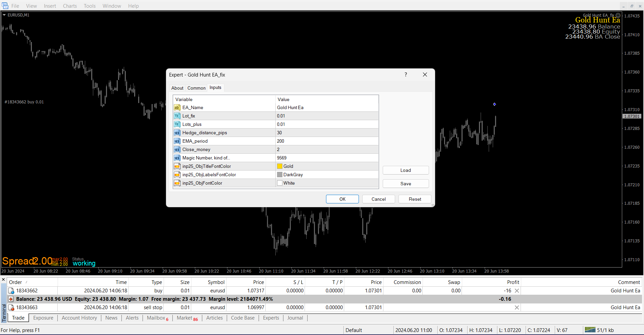Select the DarkGray color swatch value
The width and height of the screenshot is (644, 335).
click(280, 175)
